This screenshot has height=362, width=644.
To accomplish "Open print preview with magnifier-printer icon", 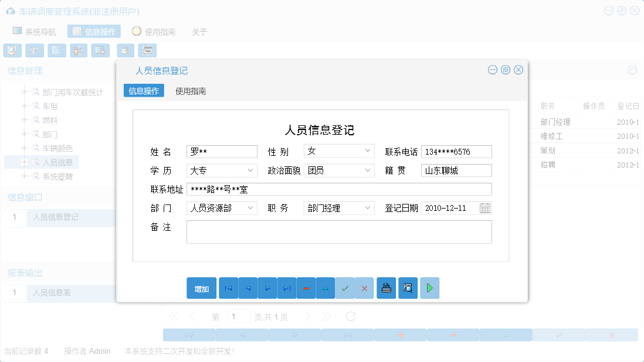I will click(x=408, y=288).
